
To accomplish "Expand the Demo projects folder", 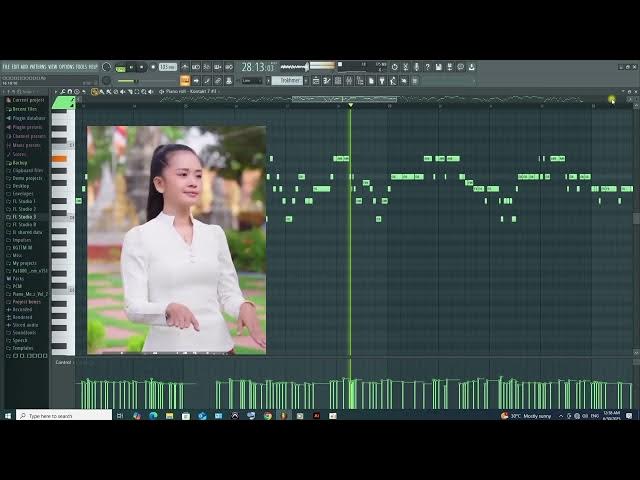I will click(24, 178).
